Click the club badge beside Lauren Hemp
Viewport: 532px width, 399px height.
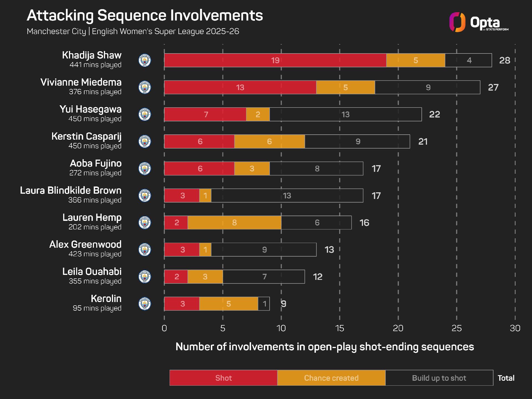(144, 222)
